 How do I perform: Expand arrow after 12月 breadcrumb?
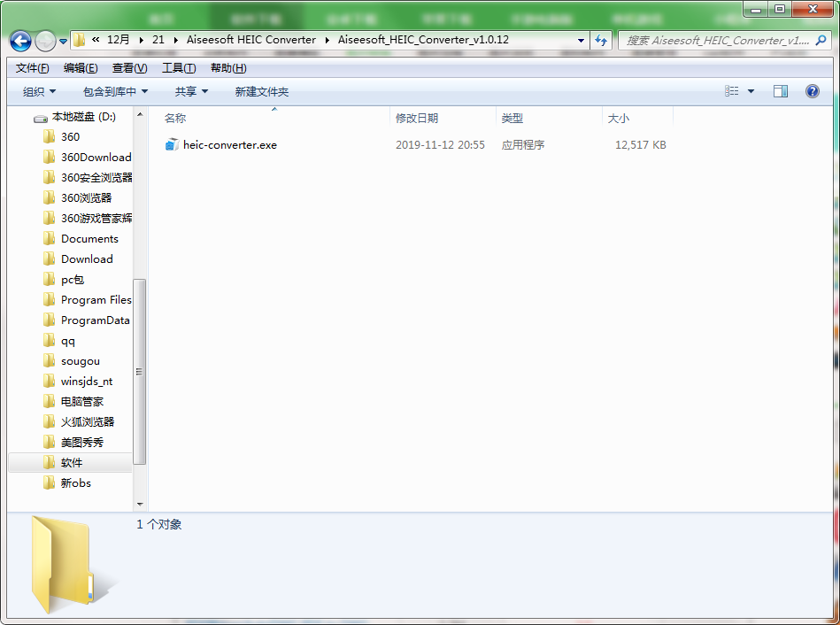point(141,40)
